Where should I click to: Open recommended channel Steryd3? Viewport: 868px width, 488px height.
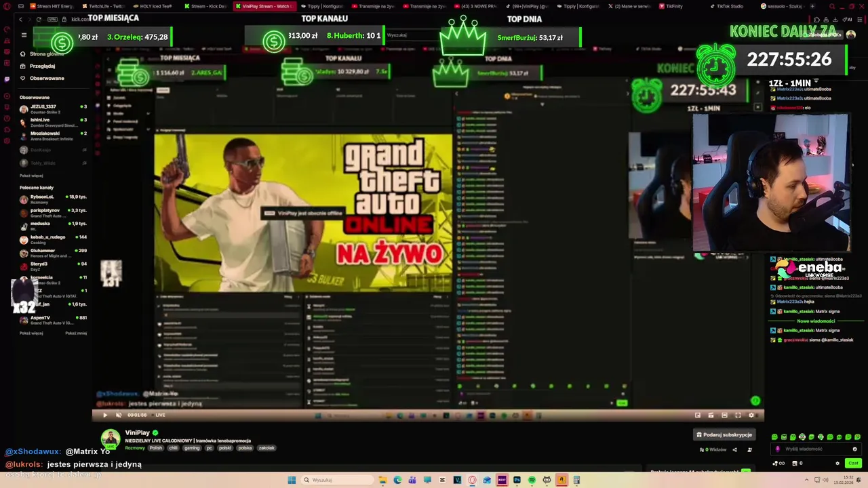click(53, 266)
